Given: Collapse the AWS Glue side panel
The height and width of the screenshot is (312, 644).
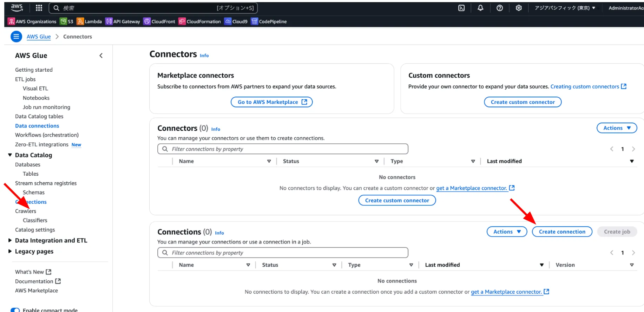Looking at the screenshot, I should coord(101,56).
